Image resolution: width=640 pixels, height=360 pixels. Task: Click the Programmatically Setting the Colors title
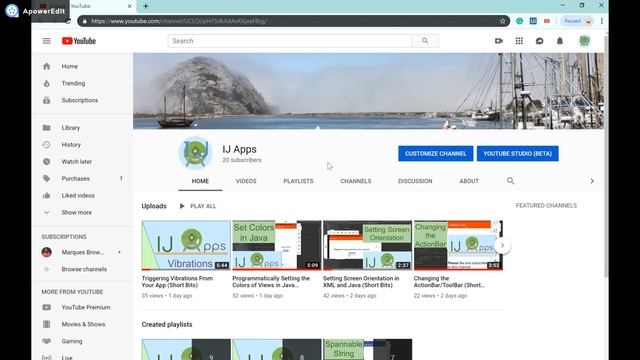pos(271,282)
